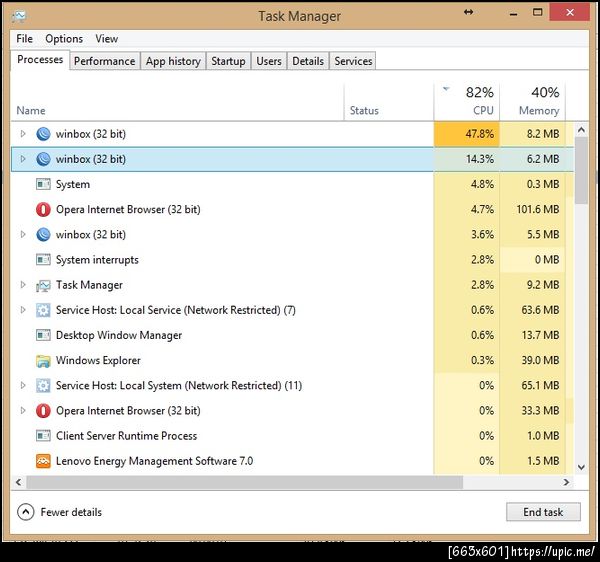
Task: Click the Local Service host gear icon
Action: [x=43, y=310]
